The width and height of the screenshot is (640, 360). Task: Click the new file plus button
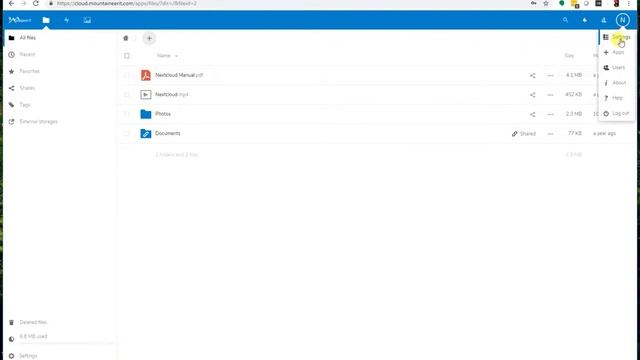coord(149,38)
